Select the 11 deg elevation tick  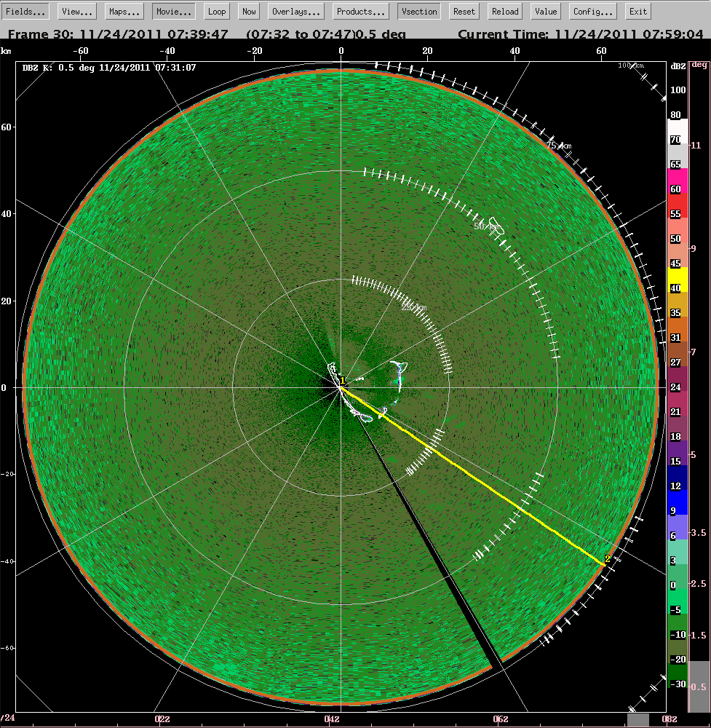tap(696, 146)
